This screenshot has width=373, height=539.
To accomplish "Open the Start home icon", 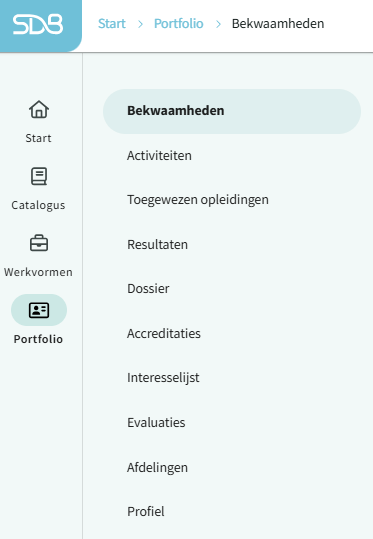I will click(39, 110).
